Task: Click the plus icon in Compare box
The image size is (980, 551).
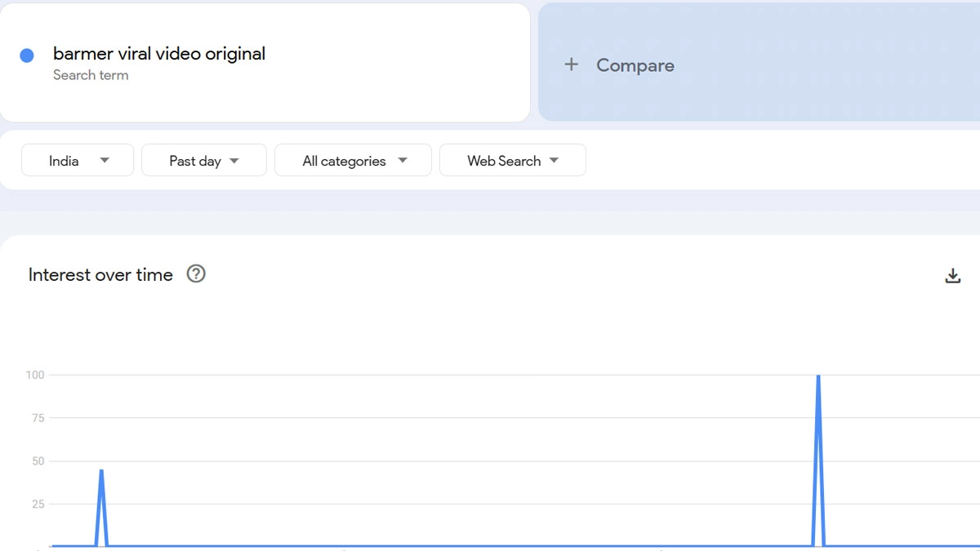Action: 572,64
